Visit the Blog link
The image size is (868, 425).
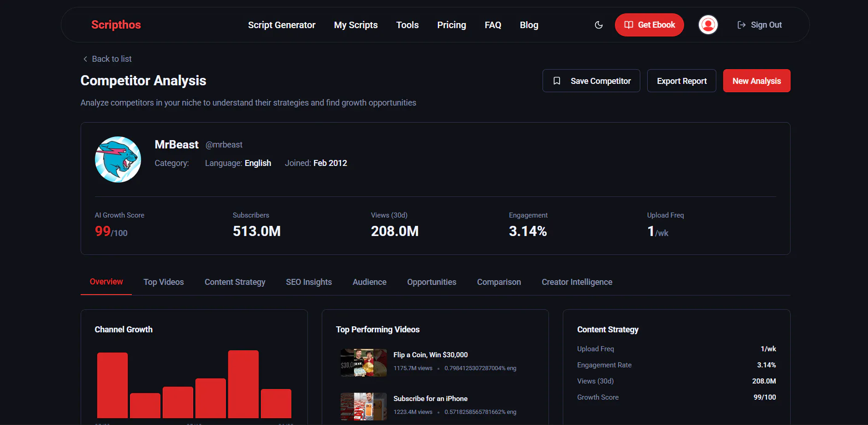[529, 25]
